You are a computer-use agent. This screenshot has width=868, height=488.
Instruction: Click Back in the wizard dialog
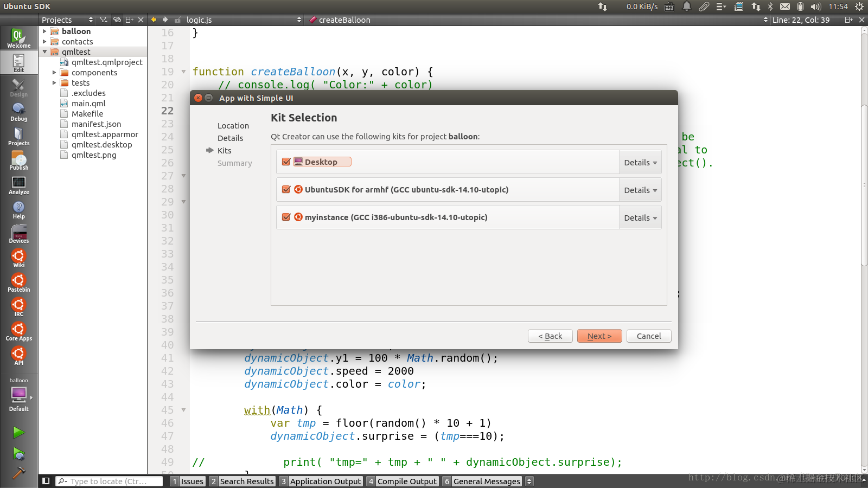pyautogui.click(x=550, y=336)
